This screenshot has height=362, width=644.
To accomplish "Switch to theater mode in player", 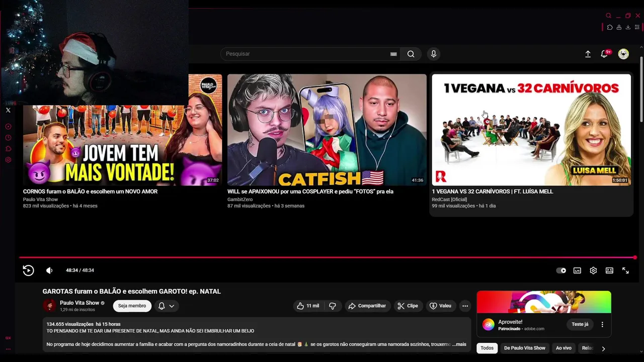I will 609,270.
